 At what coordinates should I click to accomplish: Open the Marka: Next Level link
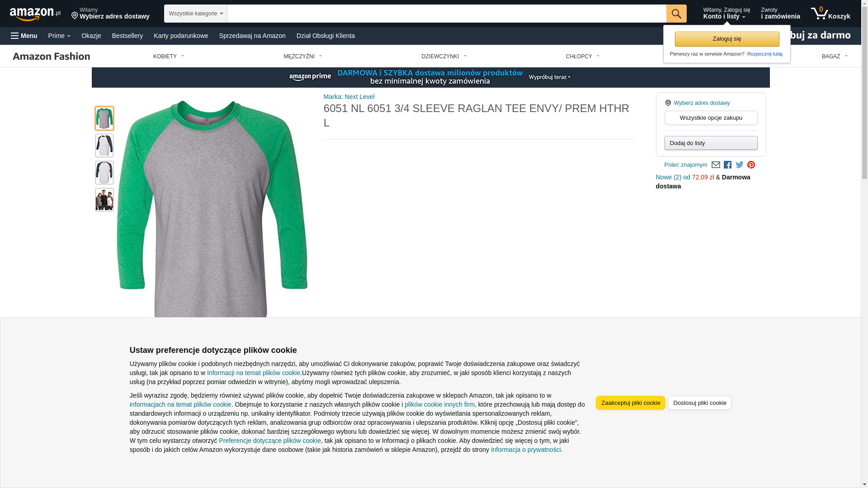click(349, 97)
